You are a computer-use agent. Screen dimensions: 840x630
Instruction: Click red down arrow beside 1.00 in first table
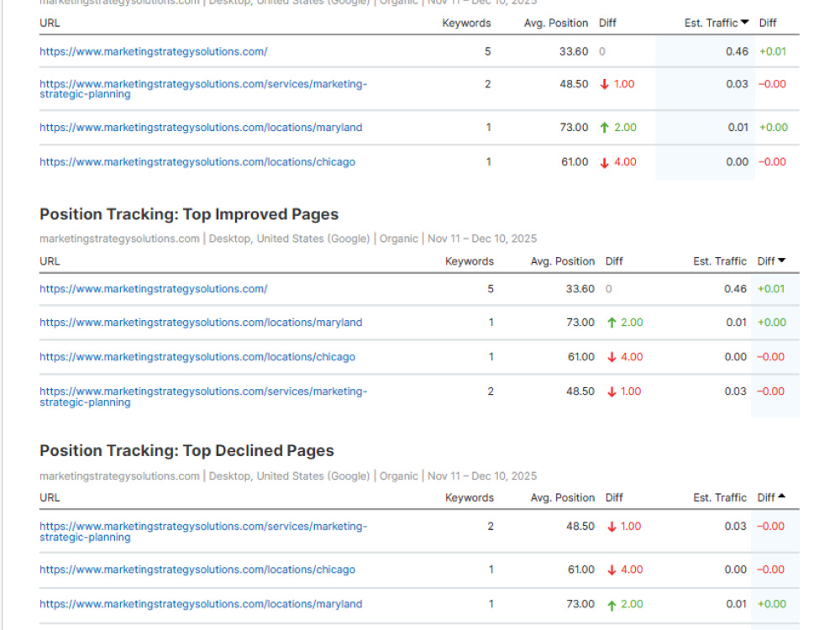[x=604, y=84]
